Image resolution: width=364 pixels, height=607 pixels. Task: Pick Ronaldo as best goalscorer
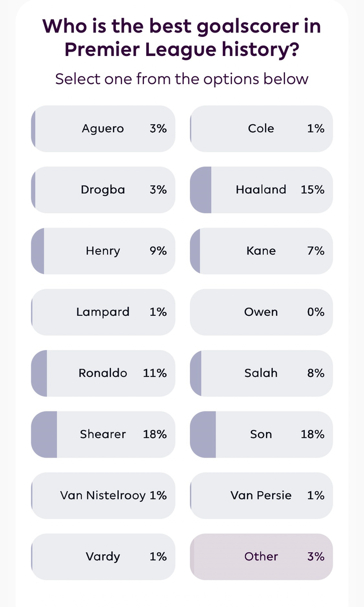tap(103, 373)
